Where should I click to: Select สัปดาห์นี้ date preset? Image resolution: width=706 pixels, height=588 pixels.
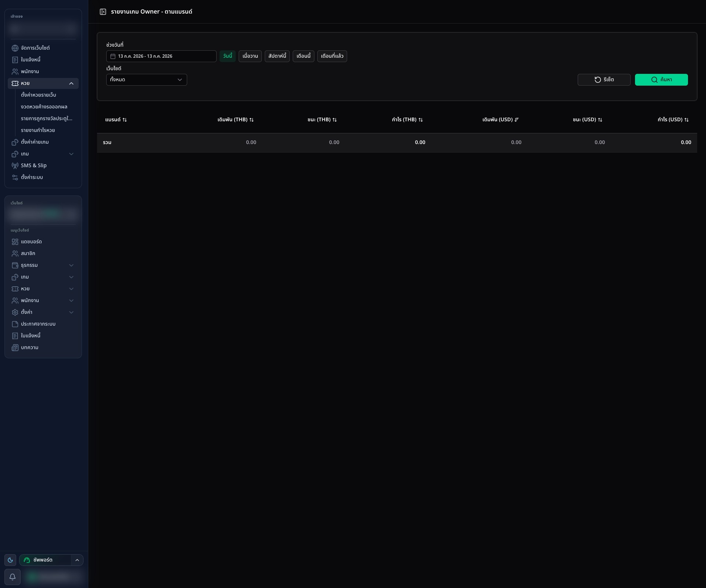pos(277,56)
